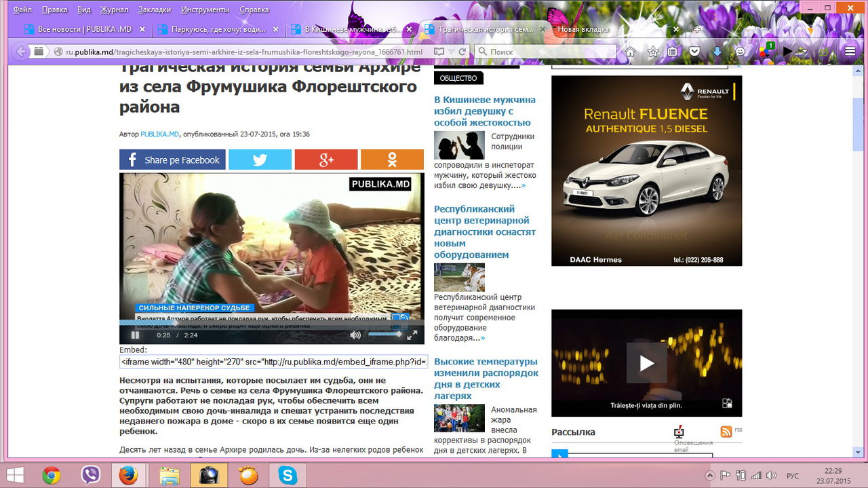Screen dimensions: 868x488
Task: Click the Hello smiley chat icon
Action: pyautogui.click(x=741, y=52)
